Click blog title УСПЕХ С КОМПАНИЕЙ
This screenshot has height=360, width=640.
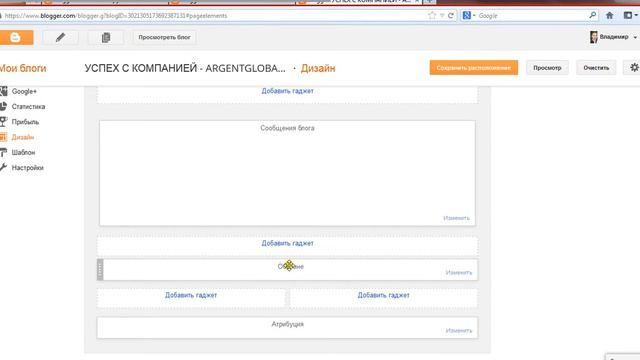click(185, 68)
